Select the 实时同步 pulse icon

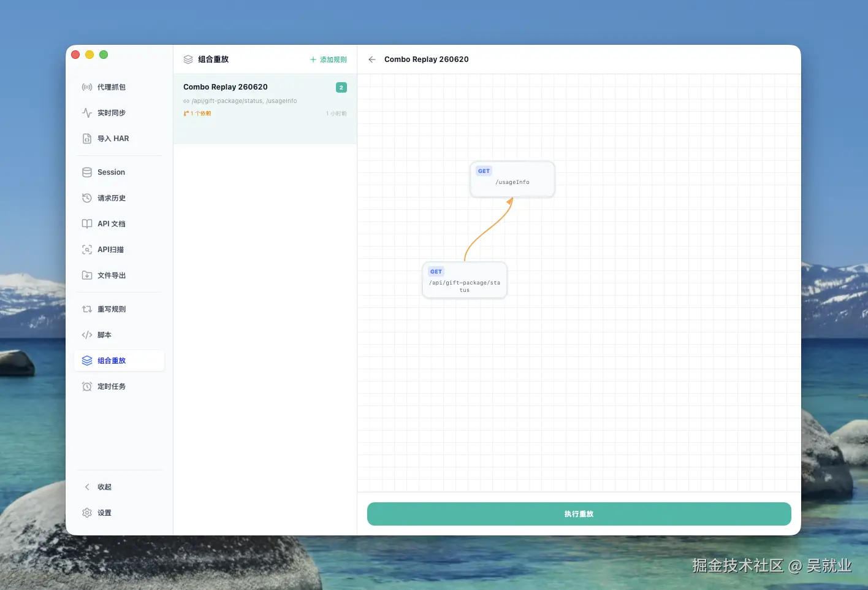point(87,113)
